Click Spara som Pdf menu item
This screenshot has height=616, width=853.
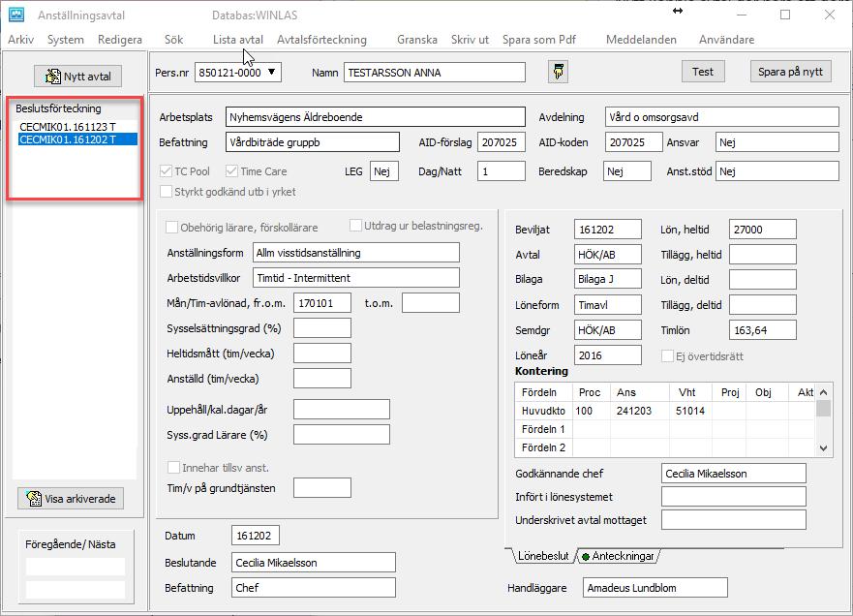[x=539, y=40]
